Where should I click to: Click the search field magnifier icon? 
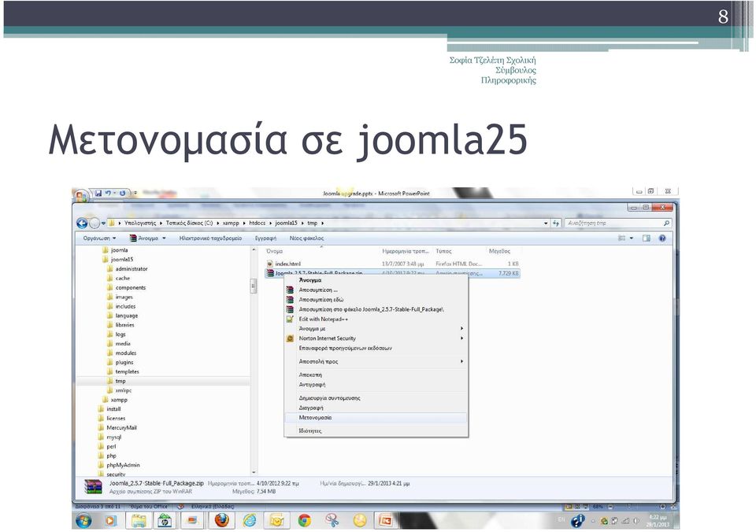(666, 224)
